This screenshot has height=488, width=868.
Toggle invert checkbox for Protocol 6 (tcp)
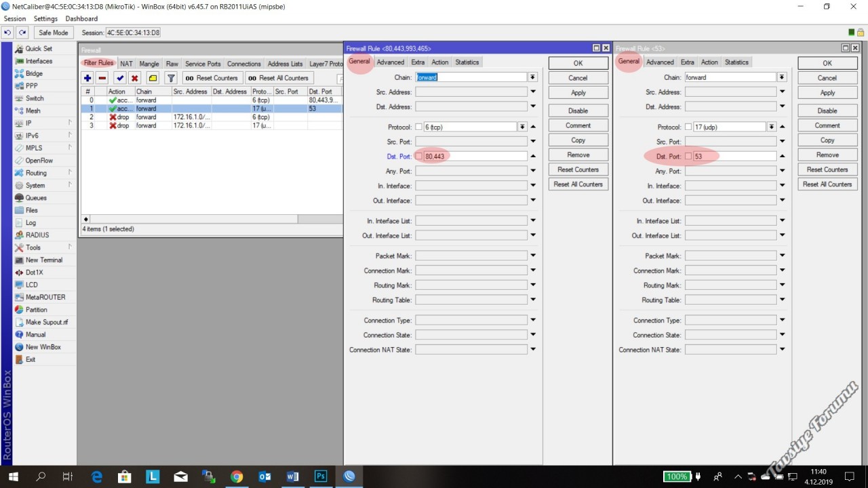pos(418,127)
